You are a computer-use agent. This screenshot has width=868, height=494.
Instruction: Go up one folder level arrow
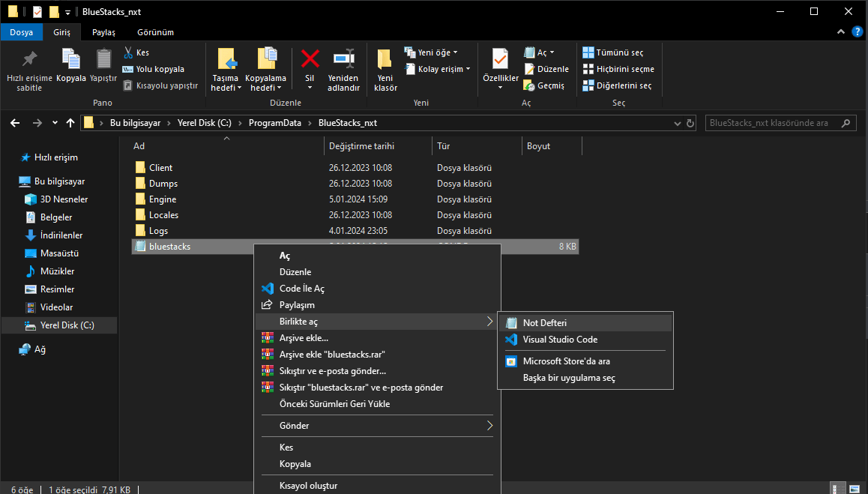point(70,123)
